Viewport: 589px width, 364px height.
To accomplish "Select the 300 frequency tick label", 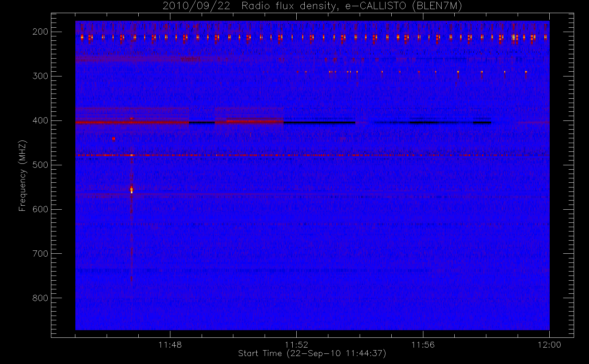I will point(40,76).
